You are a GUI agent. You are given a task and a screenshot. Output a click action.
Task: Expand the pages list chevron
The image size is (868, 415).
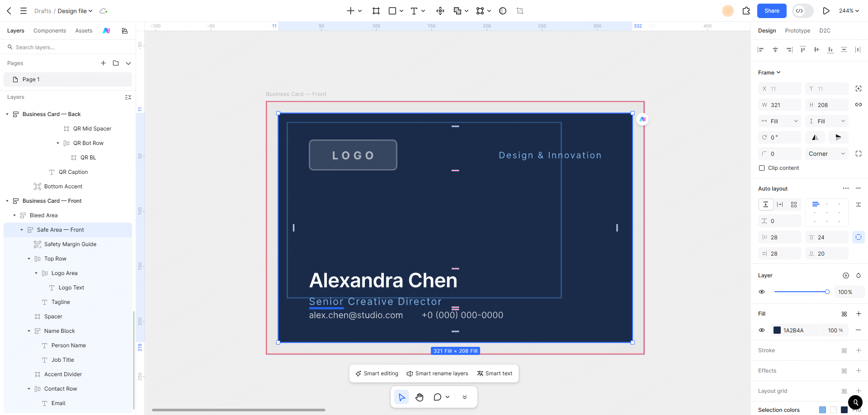point(128,63)
